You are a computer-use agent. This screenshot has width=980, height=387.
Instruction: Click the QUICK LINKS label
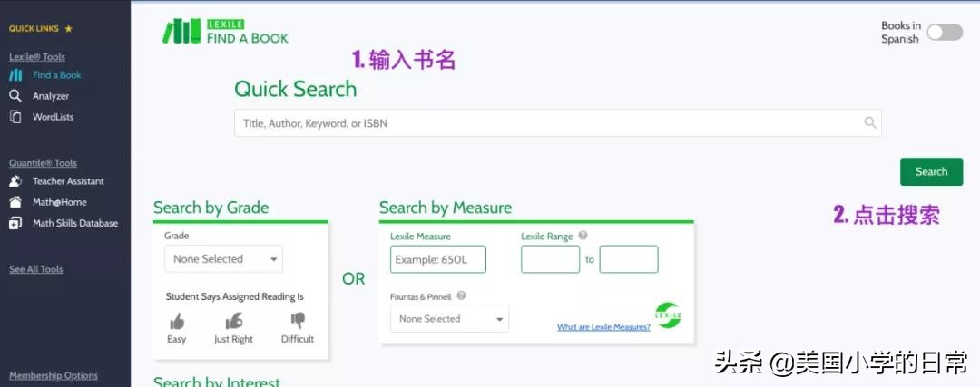tap(34, 29)
